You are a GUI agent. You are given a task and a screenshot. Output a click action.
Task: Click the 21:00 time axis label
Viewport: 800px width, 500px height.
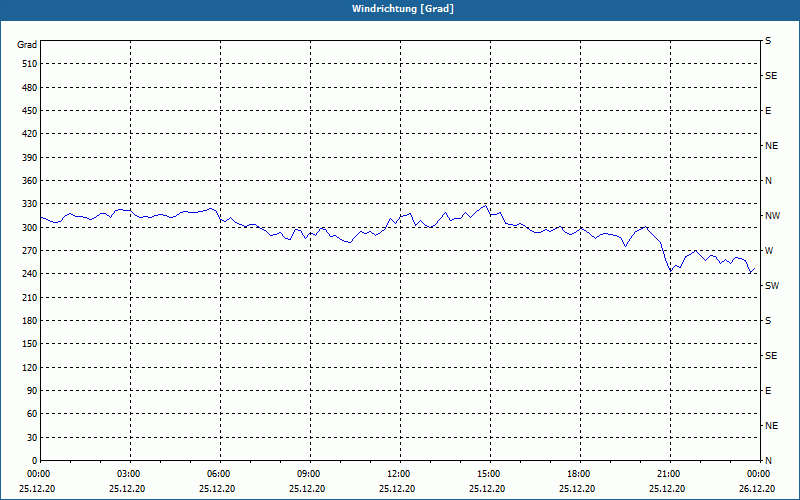(x=670, y=474)
